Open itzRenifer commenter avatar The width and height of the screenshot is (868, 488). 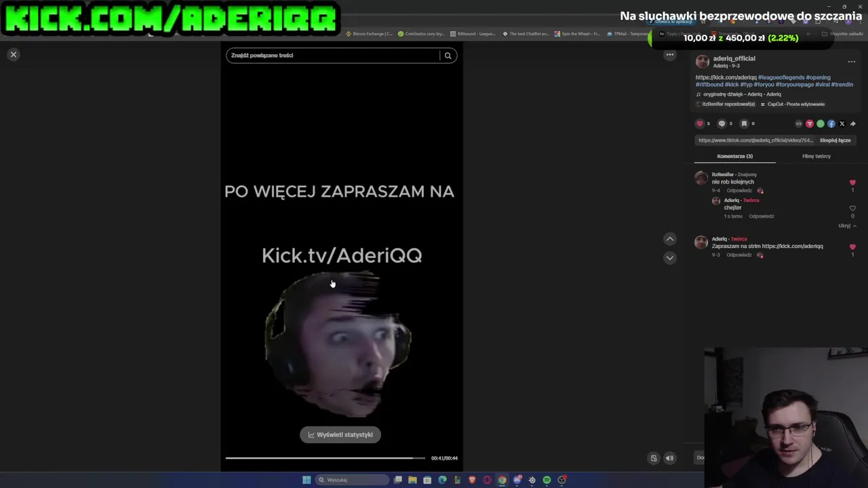[x=701, y=178]
